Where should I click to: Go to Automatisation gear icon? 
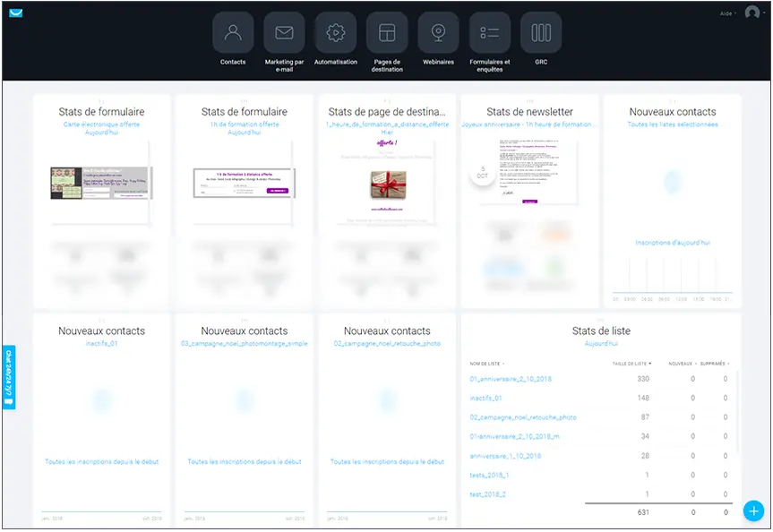pos(335,32)
